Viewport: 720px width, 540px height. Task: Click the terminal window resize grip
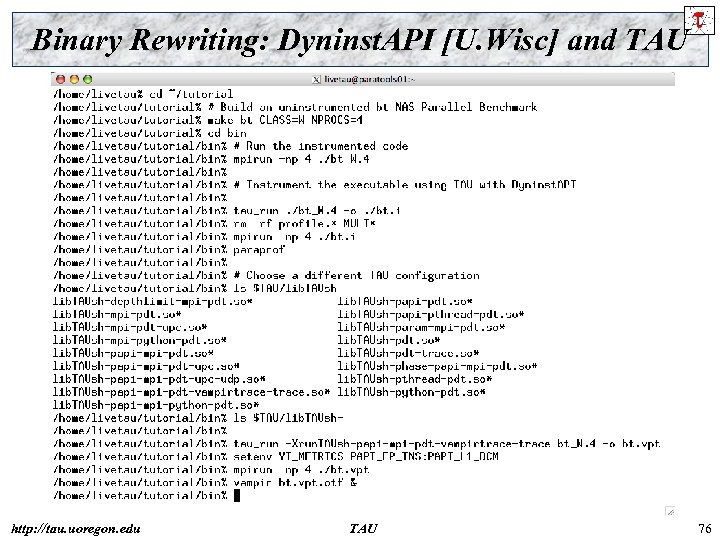(x=670, y=511)
